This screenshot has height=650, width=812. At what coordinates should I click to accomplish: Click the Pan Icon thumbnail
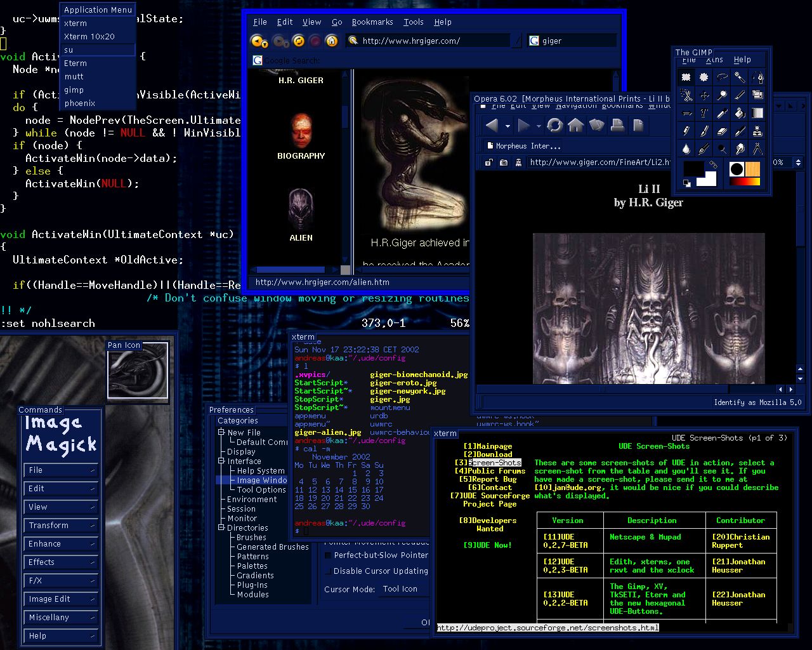point(138,371)
